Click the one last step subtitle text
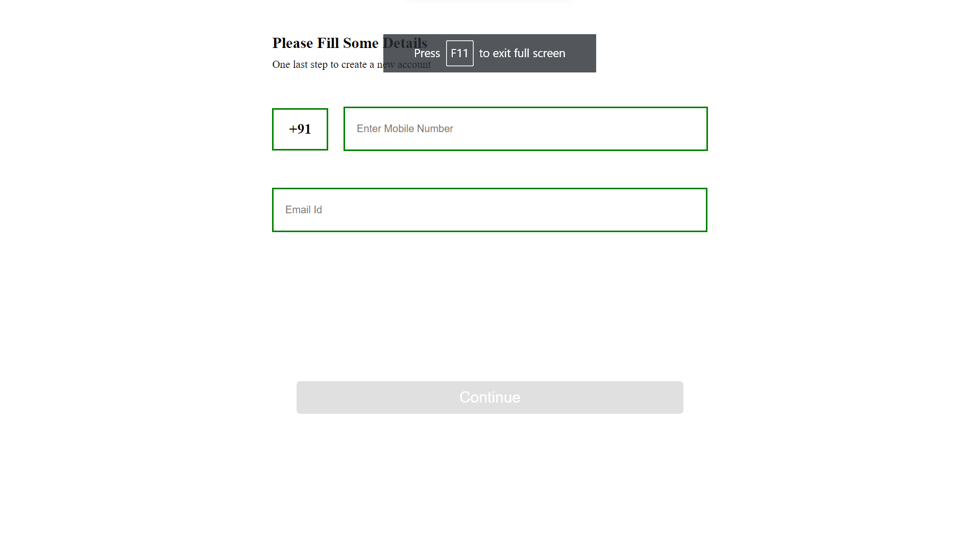Viewport: 980px width, 551px height. coord(351,64)
